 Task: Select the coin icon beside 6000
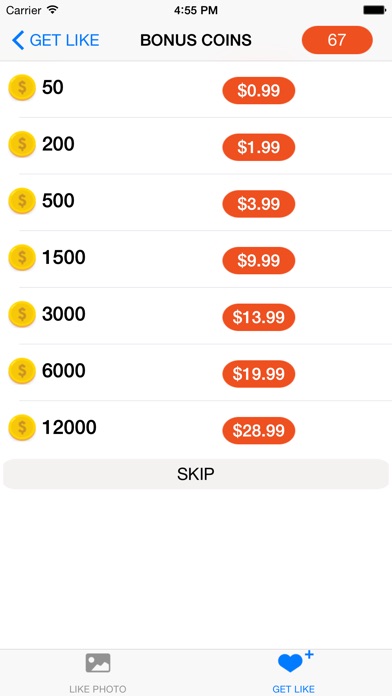(22, 371)
